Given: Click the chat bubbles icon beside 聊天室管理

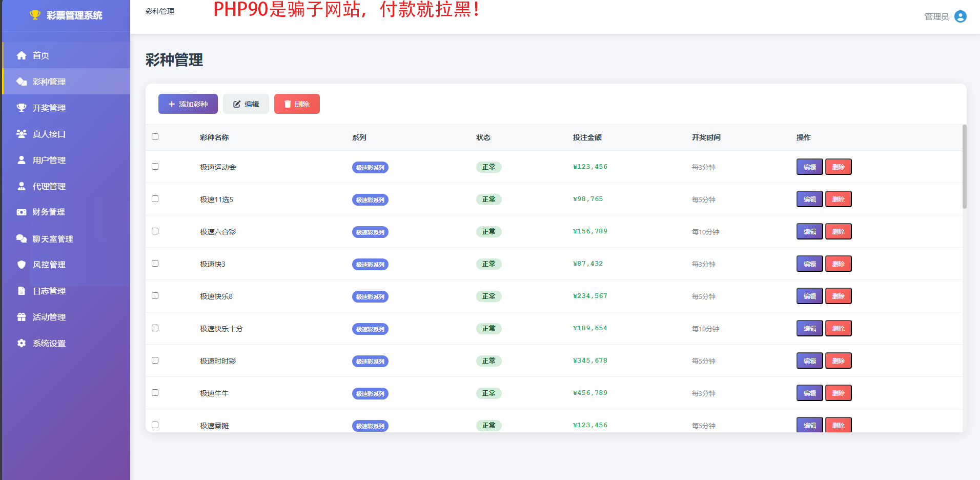Looking at the screenshot, I should [x=22, y=239].
